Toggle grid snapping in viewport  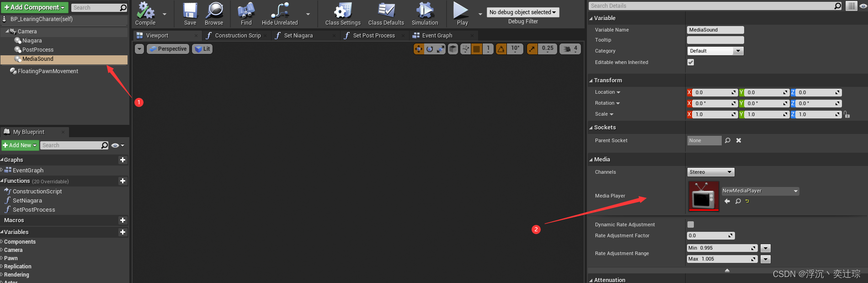pos(477,49)
